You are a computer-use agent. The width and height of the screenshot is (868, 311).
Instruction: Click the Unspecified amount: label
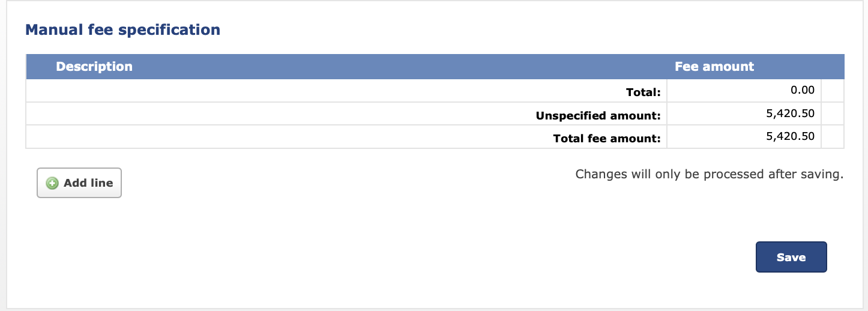[598, 115]
